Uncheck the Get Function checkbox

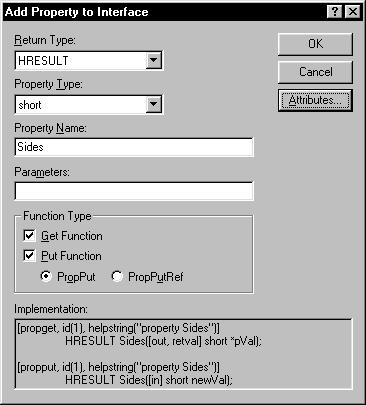(x=29, y=236)
